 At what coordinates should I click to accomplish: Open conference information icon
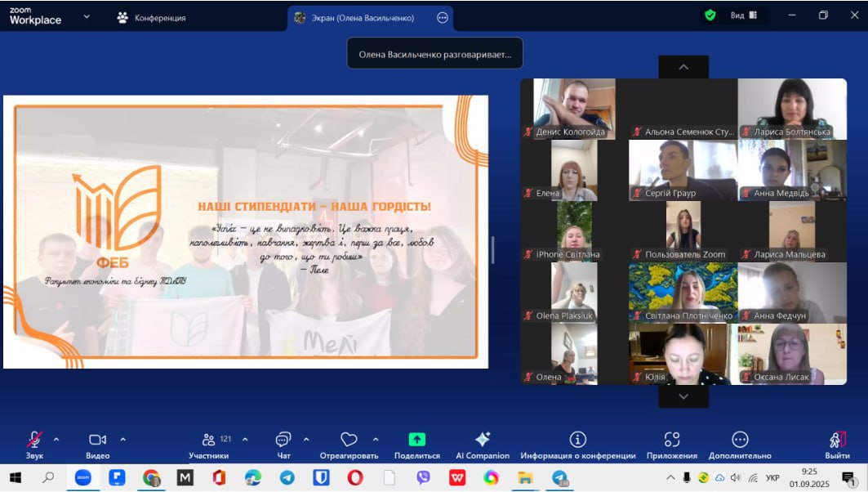(x=577, y=440)
